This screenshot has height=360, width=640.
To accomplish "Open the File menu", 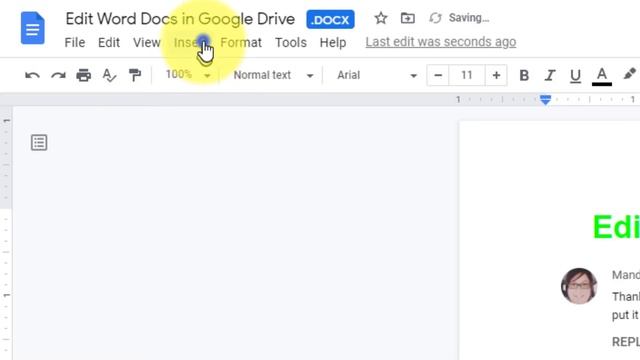I will click(75, 42).
